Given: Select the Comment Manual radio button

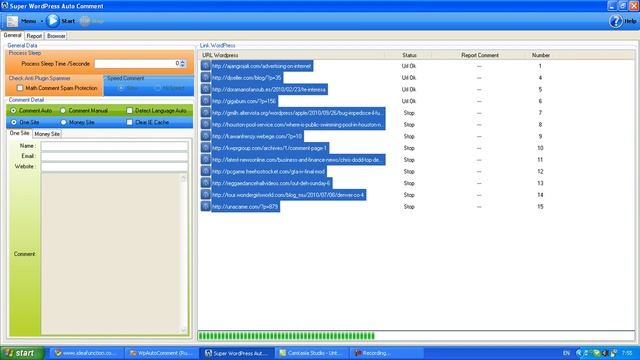Looking at the screenshot, I should tap(63, 111).
